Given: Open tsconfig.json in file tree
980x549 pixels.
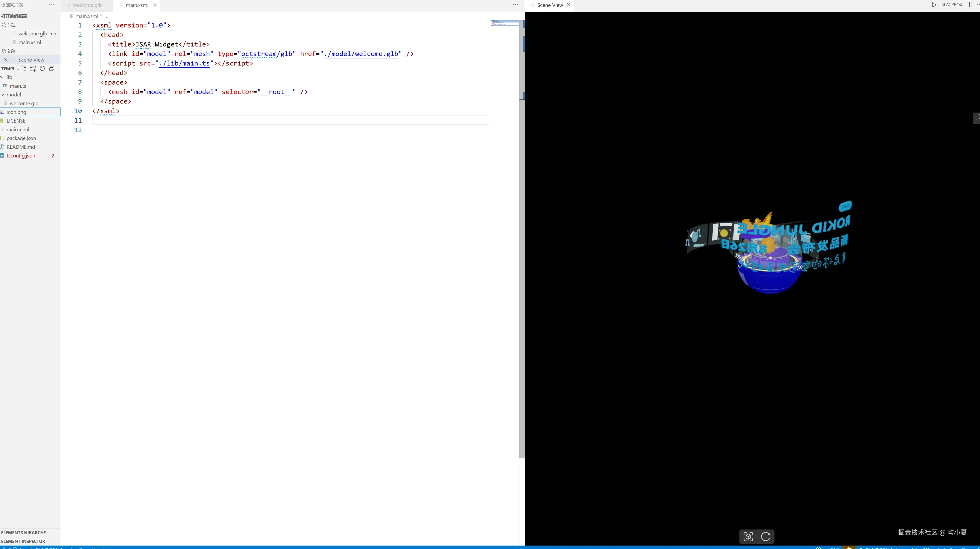Looking at the screenshot, I should pyautogui.click(x=21, y=156).
